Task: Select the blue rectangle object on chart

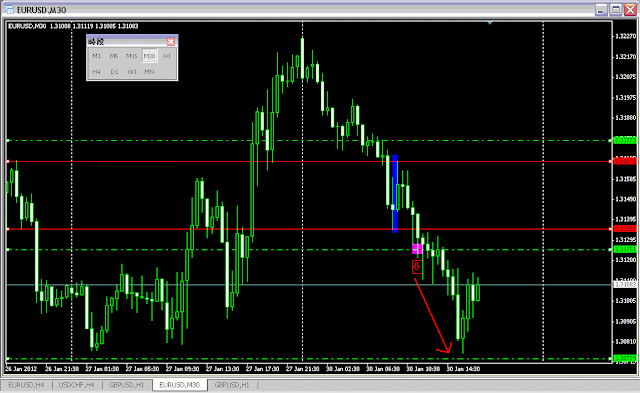Action: pyautogui.click(x=395, y=194)
